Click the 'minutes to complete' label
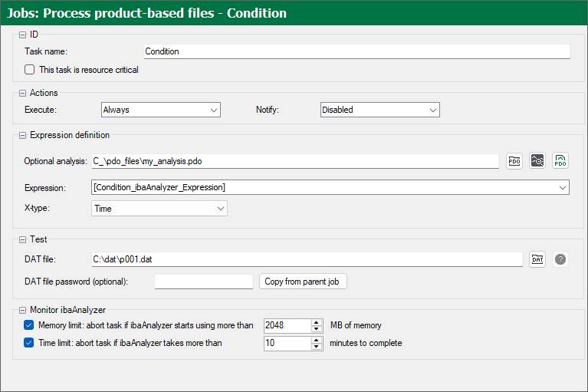The width and height of the screenshot is (588, 392). [366, 343]
